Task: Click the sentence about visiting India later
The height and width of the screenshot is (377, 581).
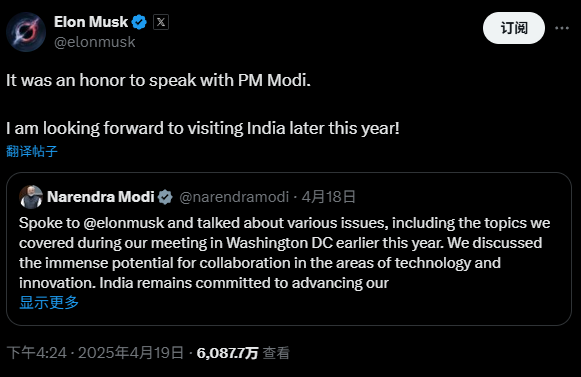Action: (203, 128)
